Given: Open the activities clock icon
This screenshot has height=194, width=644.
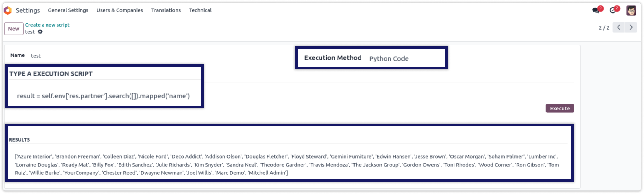Looking at the screenshot, I should coord(613,10).
